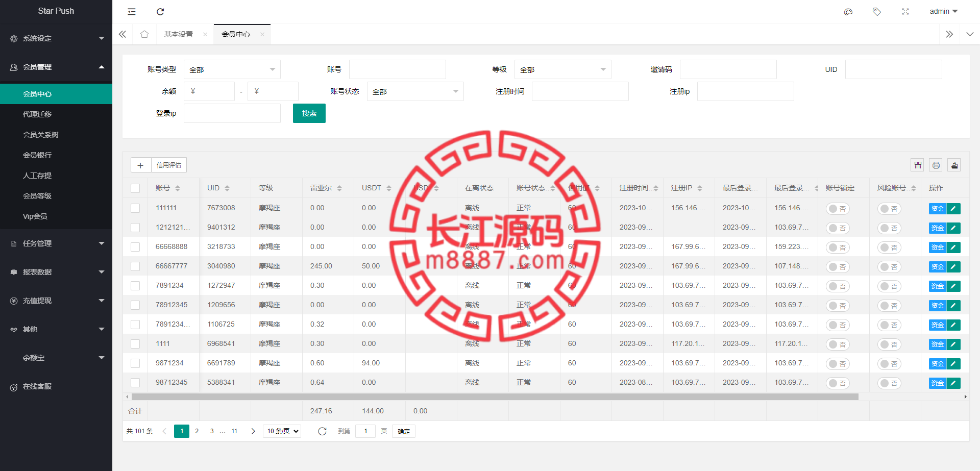Check the row checkbox for account 111111

(135, 208)
